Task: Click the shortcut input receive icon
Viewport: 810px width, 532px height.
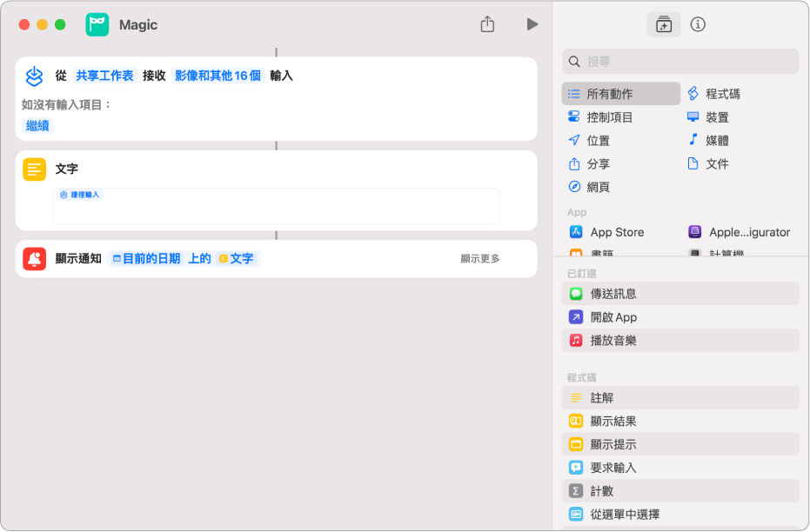Action: [34, 76]
